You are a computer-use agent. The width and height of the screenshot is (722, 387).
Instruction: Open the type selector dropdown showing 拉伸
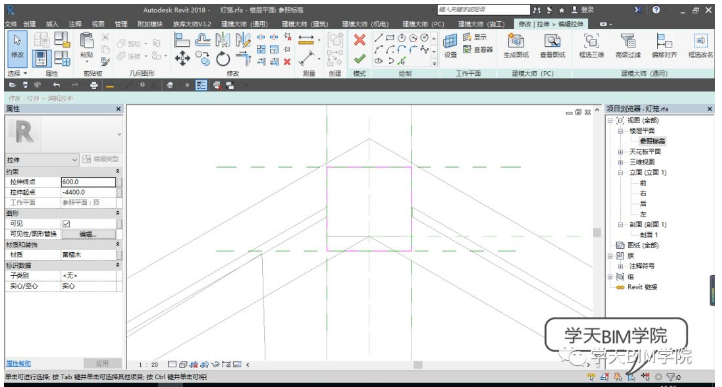42,159
